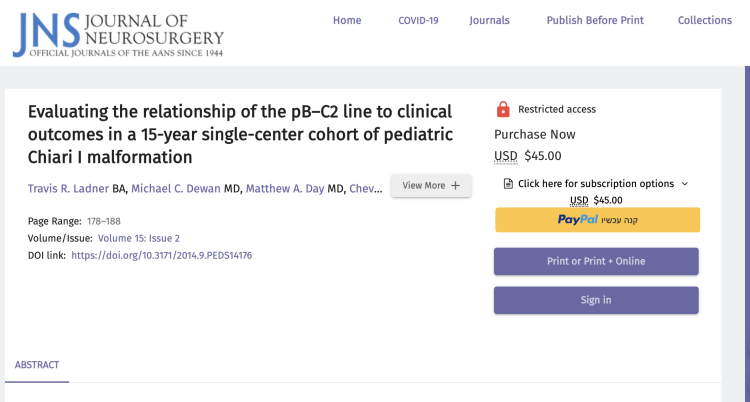The height and width of the screenshot is (402, 750).
Task: Open the Home menu item
Action: click(x=347, y=20)
